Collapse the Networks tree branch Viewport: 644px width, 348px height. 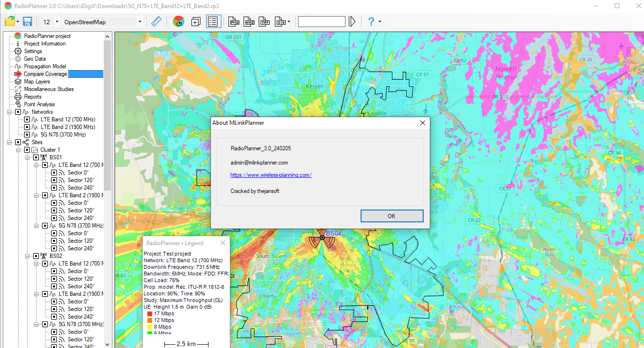point(9,112)
